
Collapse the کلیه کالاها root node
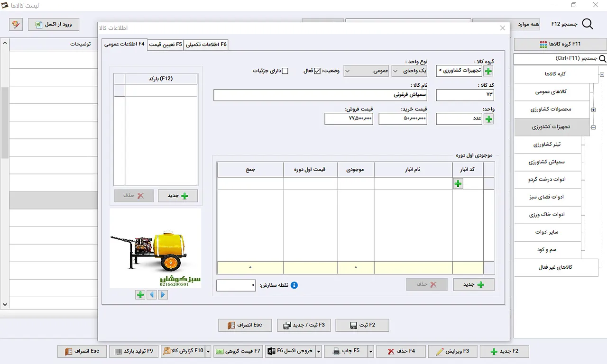tap(602, 74)
